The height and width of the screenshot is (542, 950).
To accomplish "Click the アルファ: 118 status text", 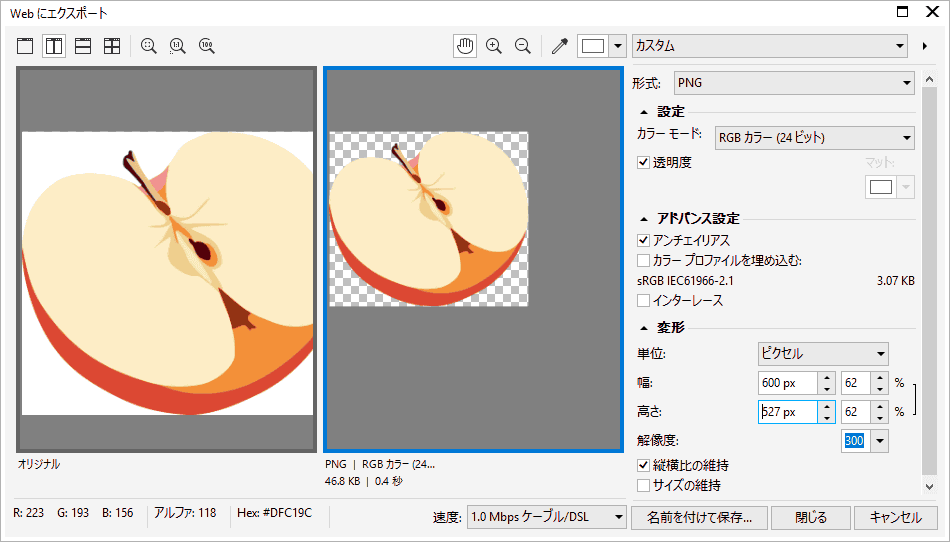I will click(185, 513).
